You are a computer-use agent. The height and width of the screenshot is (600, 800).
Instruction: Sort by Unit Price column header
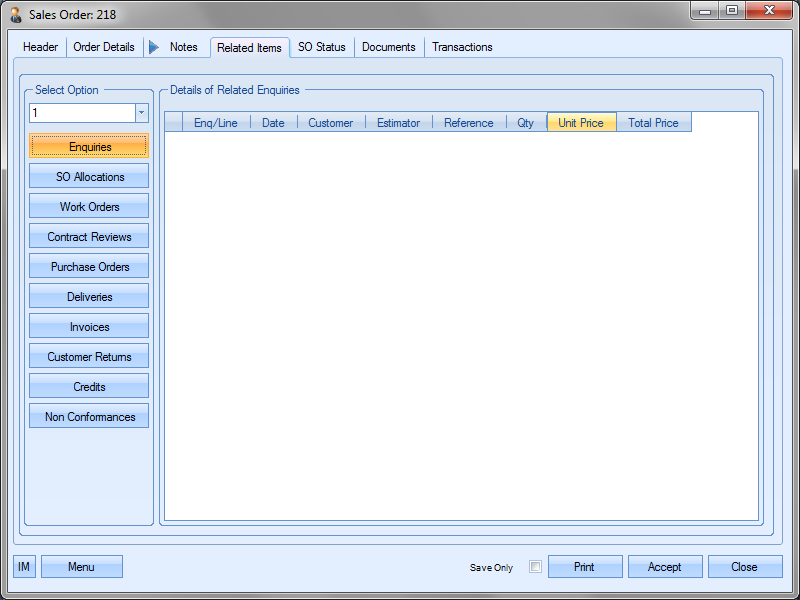[581, 123]
